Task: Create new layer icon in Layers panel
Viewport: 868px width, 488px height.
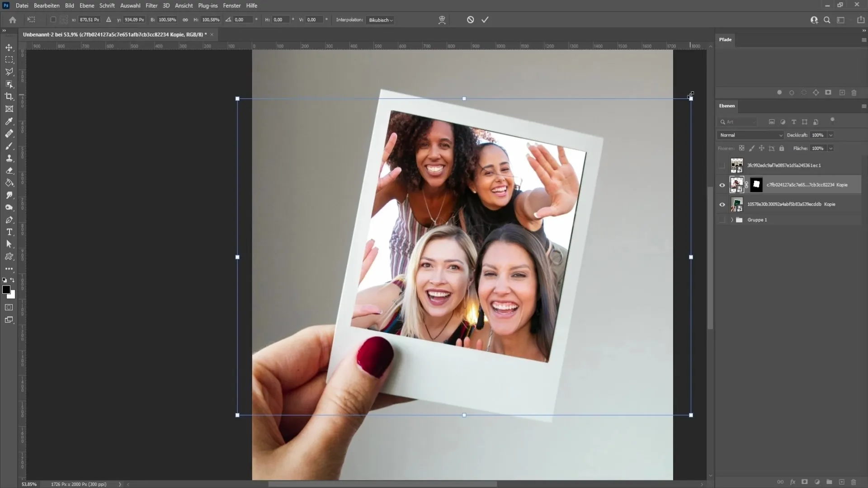Action: pyautogui.click(x=842, y=482)
